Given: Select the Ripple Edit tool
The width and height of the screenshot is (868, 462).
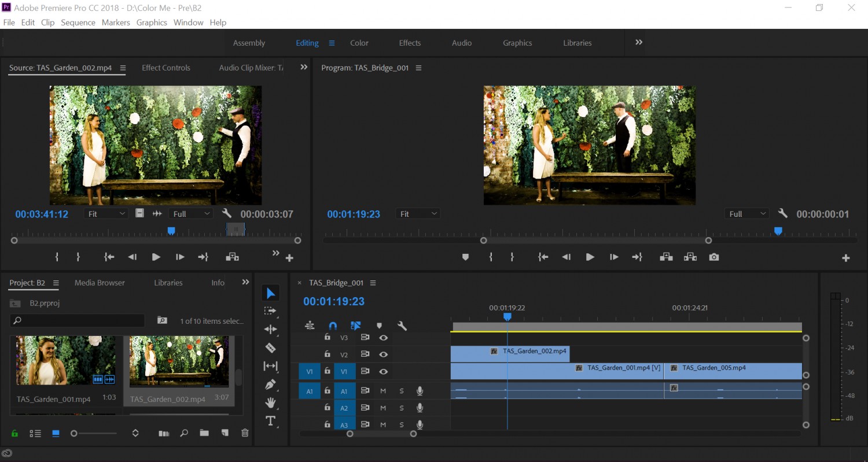Looking at the screenshot, I should pos(270,329).
